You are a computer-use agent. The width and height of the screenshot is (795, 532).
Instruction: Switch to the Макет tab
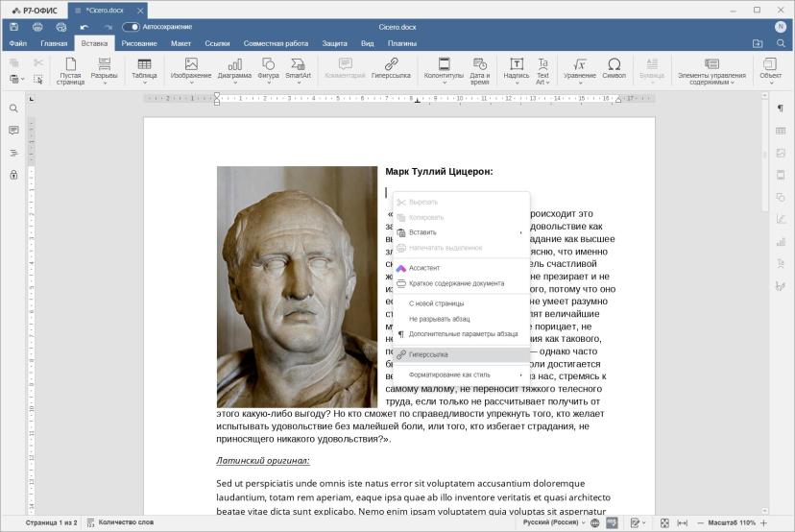(181, 43)
